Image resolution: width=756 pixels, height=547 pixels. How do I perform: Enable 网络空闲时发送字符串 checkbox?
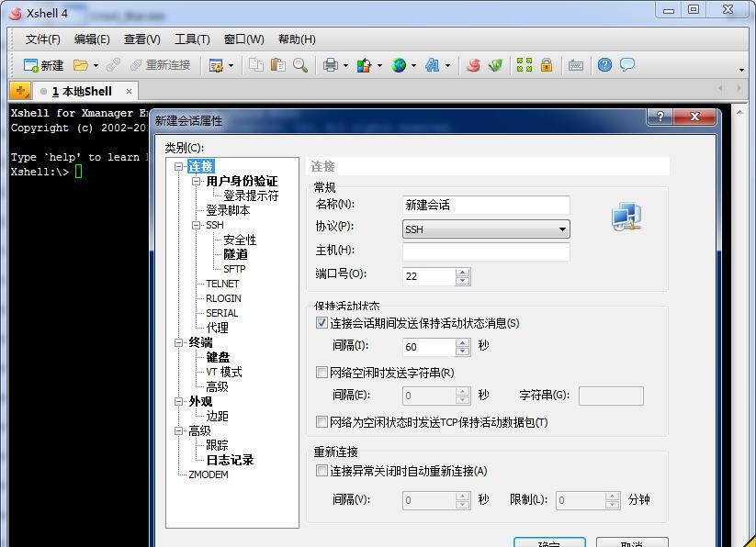tap(322, 373)
